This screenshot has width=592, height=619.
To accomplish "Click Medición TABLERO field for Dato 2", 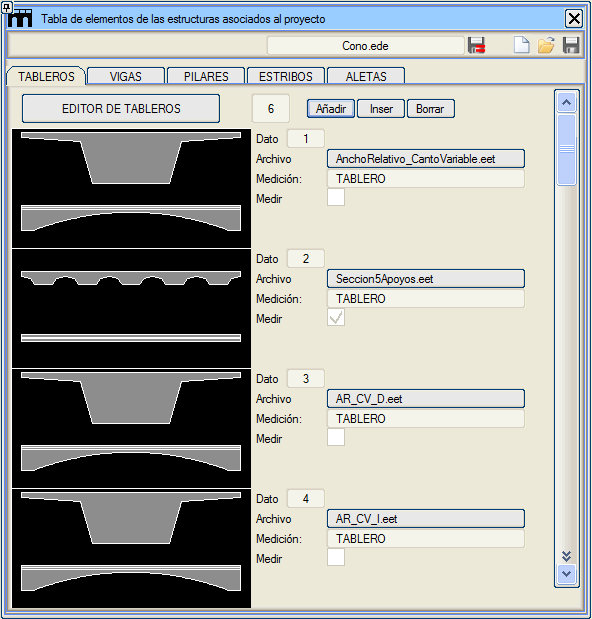I will 426,298.
